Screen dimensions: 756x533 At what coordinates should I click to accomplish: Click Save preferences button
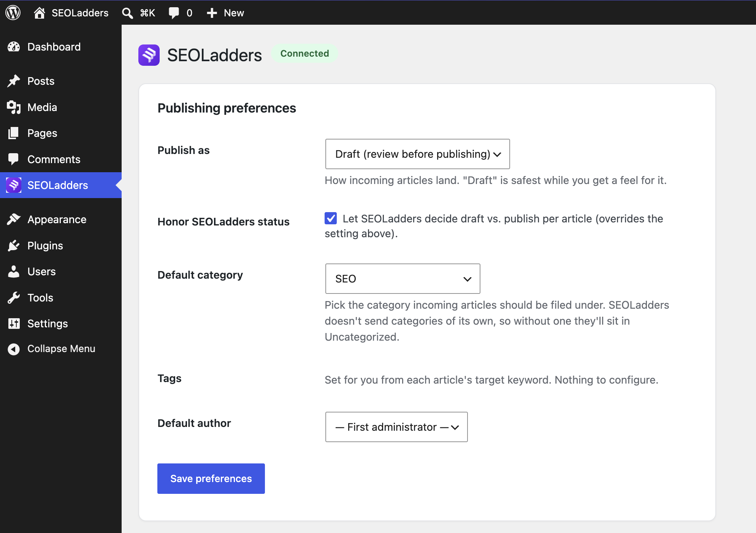coord(211,478)
